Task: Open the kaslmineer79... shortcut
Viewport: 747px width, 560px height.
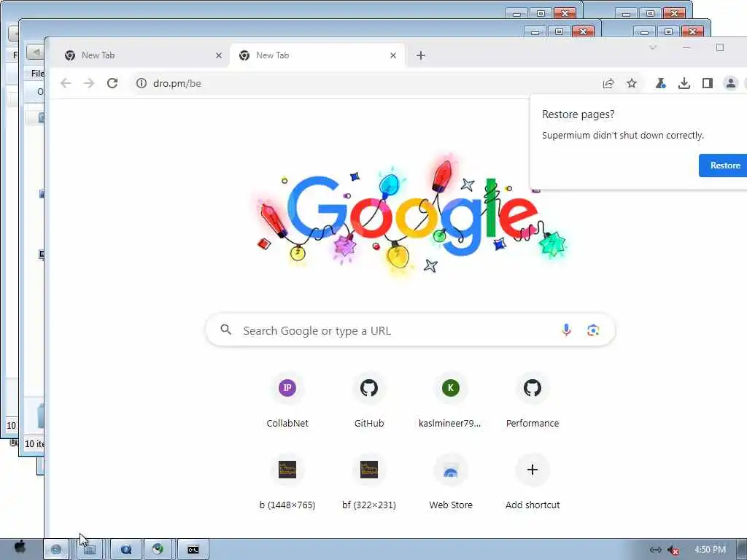Action: click(x=451, y=400)
